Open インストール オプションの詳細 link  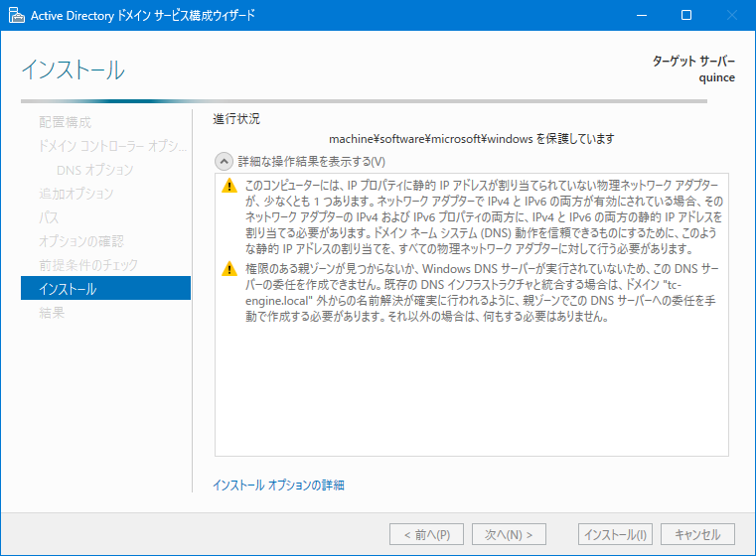(x=279, y=485)
